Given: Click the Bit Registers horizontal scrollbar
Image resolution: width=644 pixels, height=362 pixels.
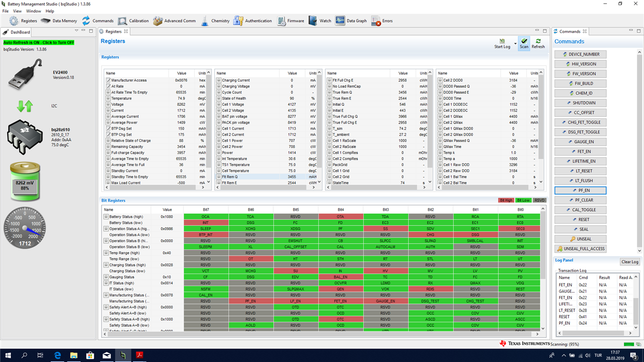Looking at the screenshot, I should pos(320,334).
